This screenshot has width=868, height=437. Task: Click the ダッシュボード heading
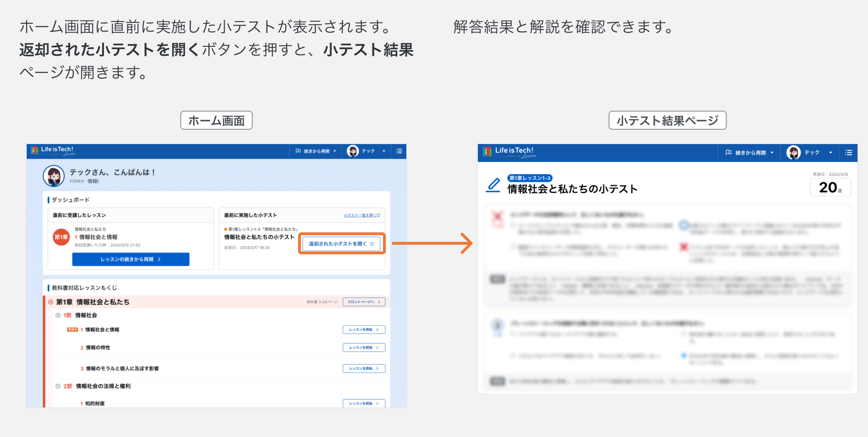pos(71,200)
